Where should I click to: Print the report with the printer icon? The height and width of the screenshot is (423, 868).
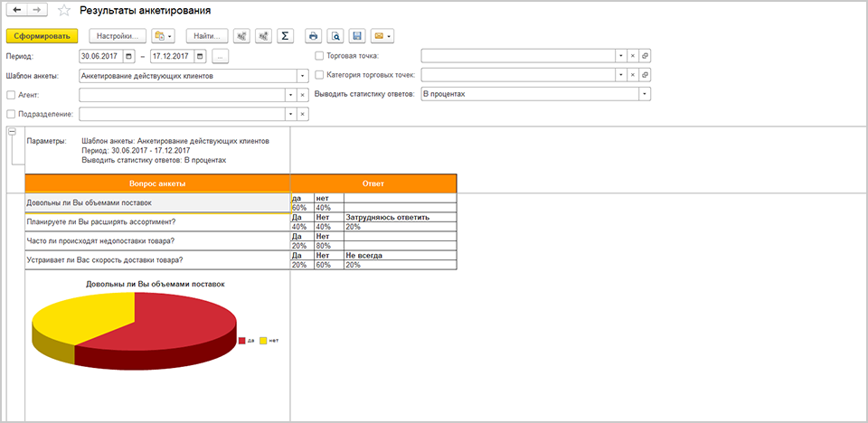[314, 36]
